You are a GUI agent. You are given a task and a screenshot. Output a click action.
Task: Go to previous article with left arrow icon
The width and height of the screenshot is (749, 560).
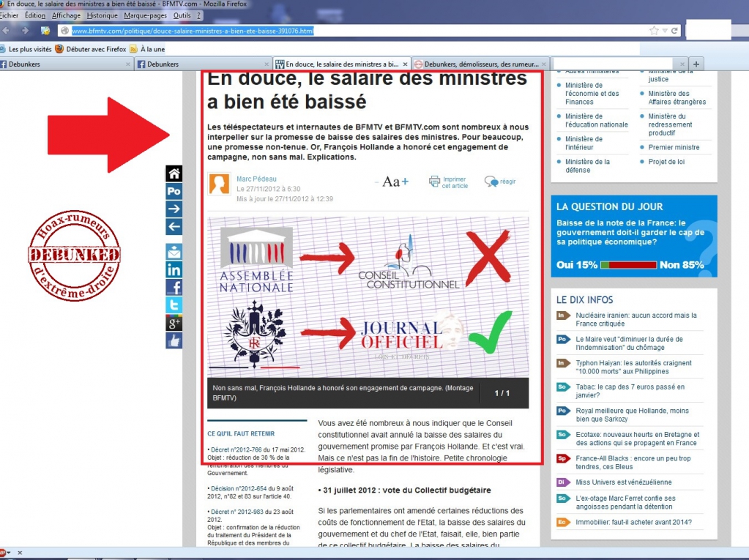coord(174,226)
